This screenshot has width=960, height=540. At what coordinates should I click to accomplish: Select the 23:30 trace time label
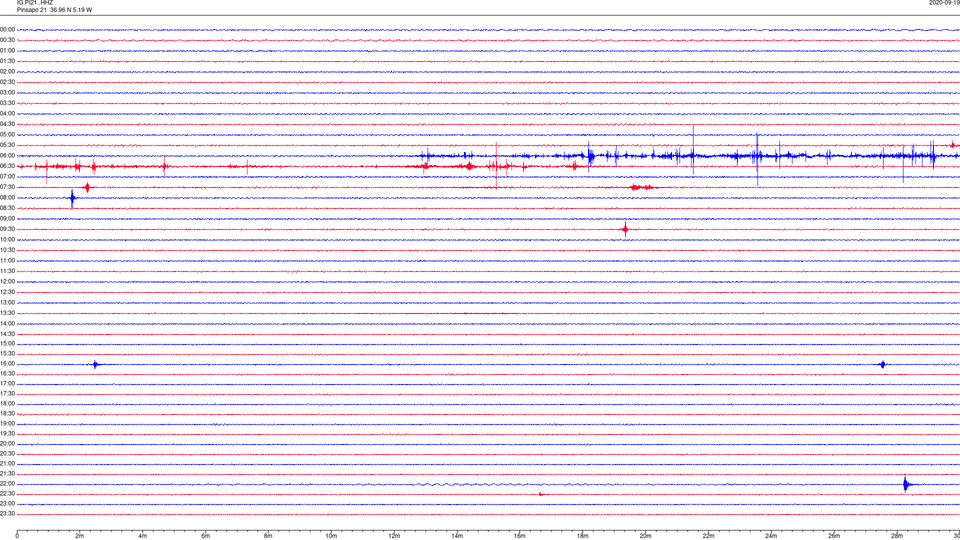(x=7, y=514)
